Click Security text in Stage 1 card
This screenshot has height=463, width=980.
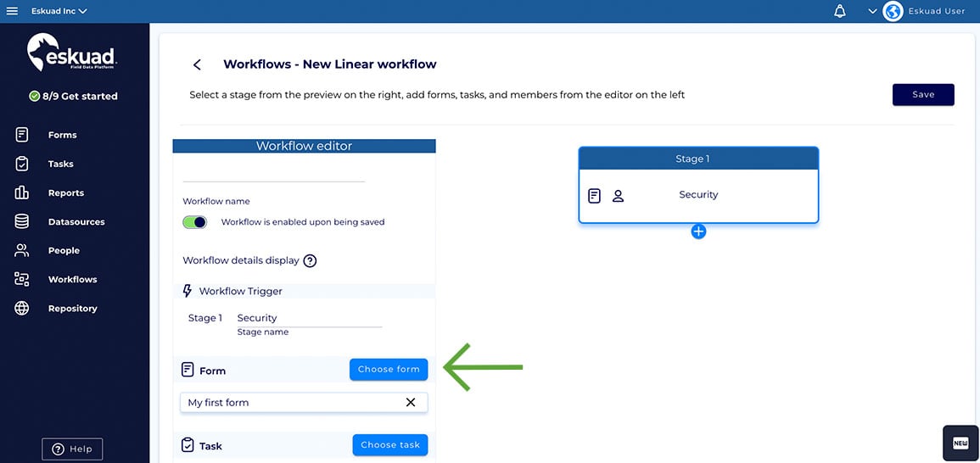point(699,194)
